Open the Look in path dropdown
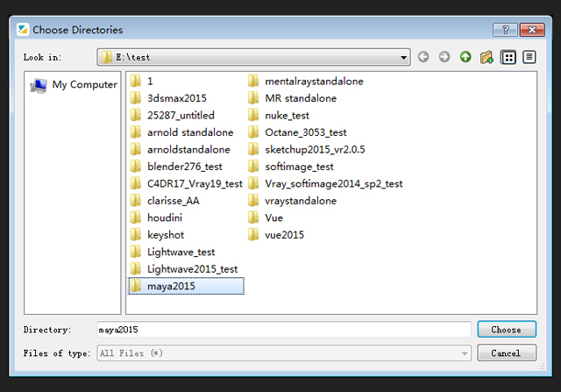561x392 pixels. (x=253, y=57)
